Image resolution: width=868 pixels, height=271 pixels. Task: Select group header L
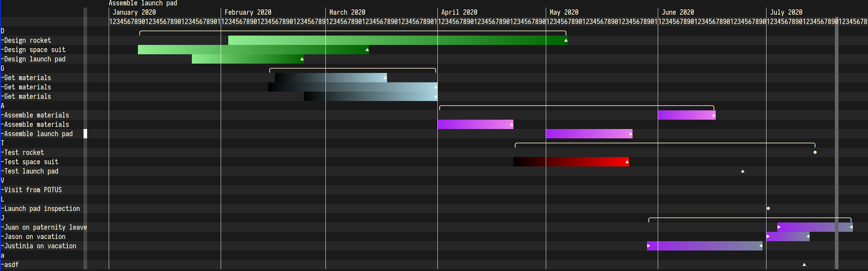click(x=3, y=199)
